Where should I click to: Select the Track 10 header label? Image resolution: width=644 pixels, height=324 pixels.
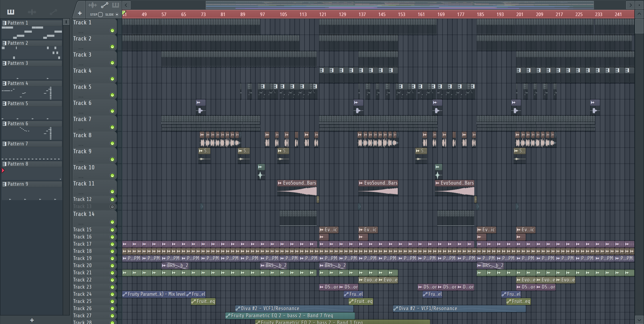click(x=84, y=168)
